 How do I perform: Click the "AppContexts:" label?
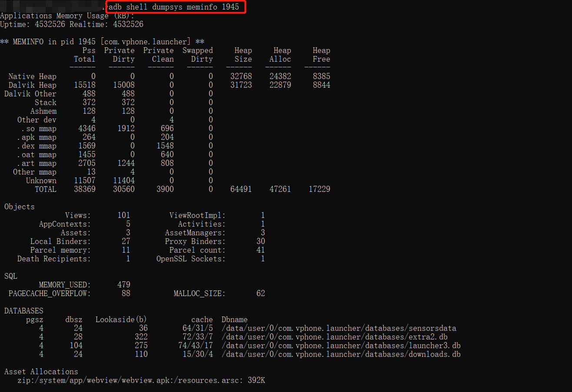click(x=65, y=224)
